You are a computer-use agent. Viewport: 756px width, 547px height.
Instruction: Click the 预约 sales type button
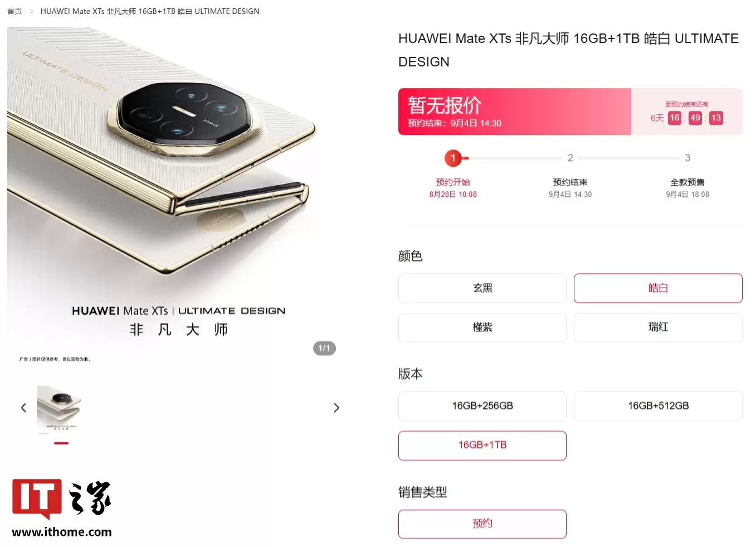482,524
